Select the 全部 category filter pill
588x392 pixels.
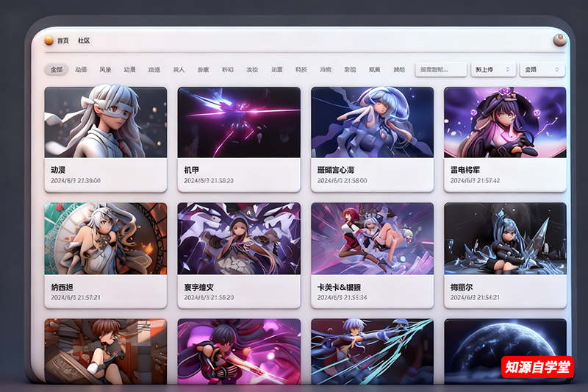click(57, 69)
